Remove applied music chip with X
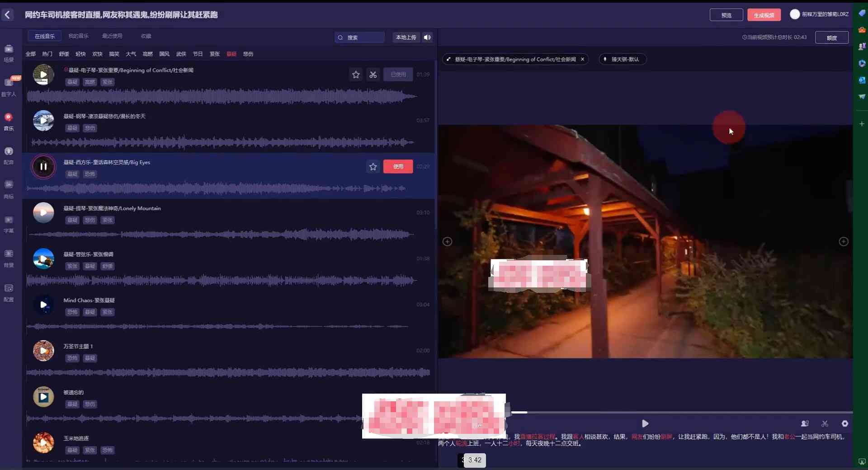 point(582,59)
